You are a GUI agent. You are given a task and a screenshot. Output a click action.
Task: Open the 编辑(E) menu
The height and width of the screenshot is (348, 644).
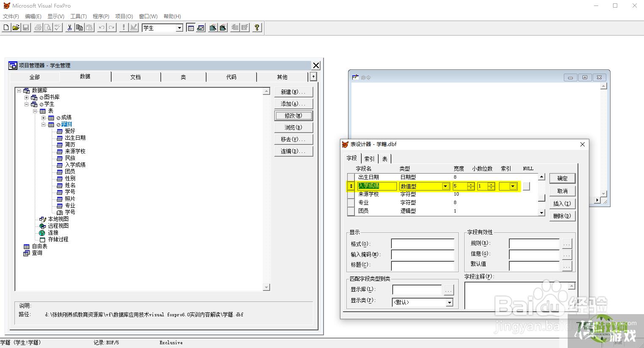pyautogui.click(x=33, y=17)
